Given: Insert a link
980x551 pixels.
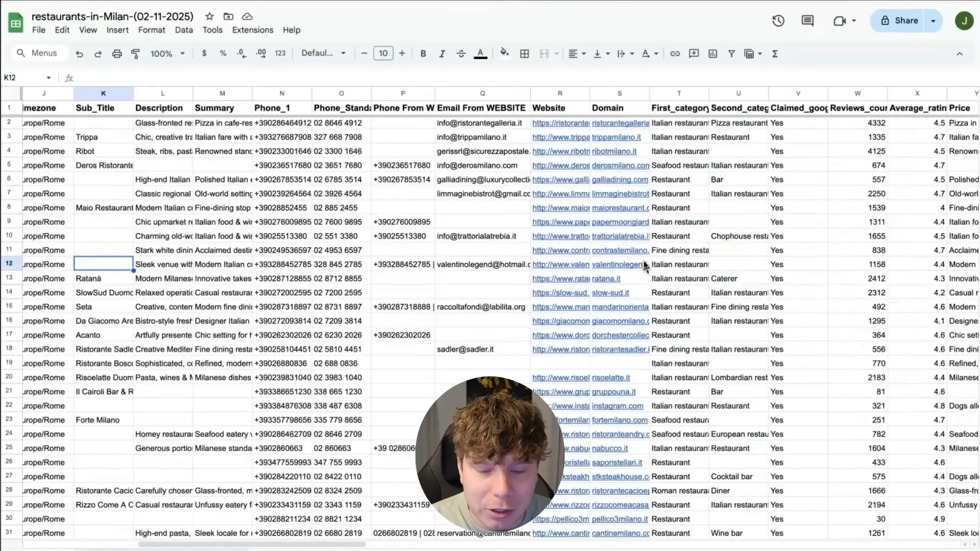Looking at the screenshot, I should [675, 53].
